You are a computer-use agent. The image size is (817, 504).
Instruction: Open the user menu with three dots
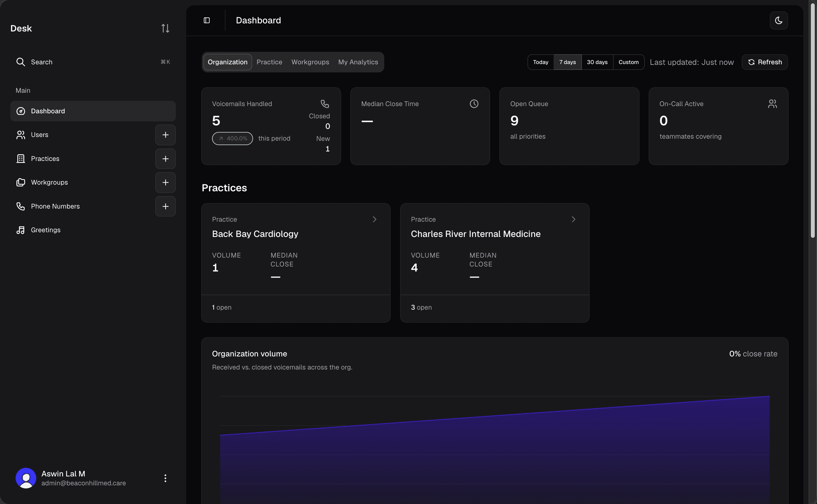click(x=165, y=478)
